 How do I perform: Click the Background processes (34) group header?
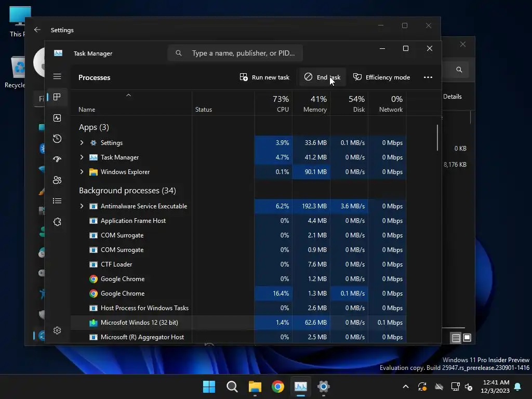pos(128,191)
